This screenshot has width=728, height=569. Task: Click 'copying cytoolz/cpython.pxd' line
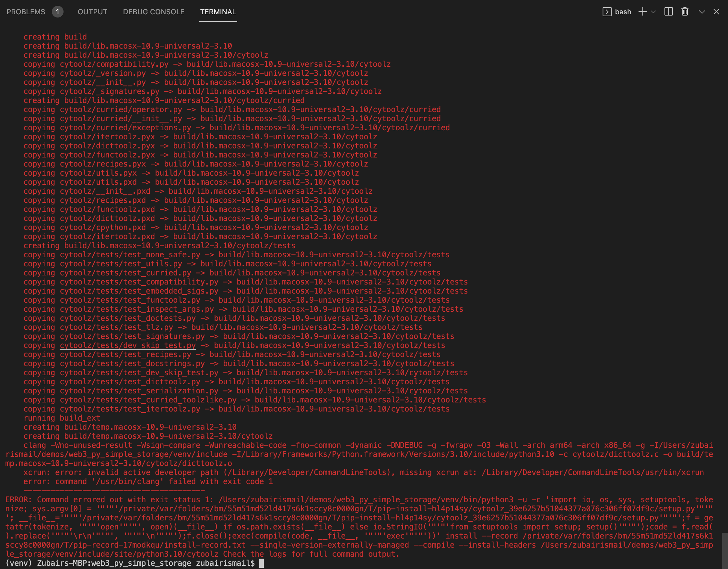point(196,227)
